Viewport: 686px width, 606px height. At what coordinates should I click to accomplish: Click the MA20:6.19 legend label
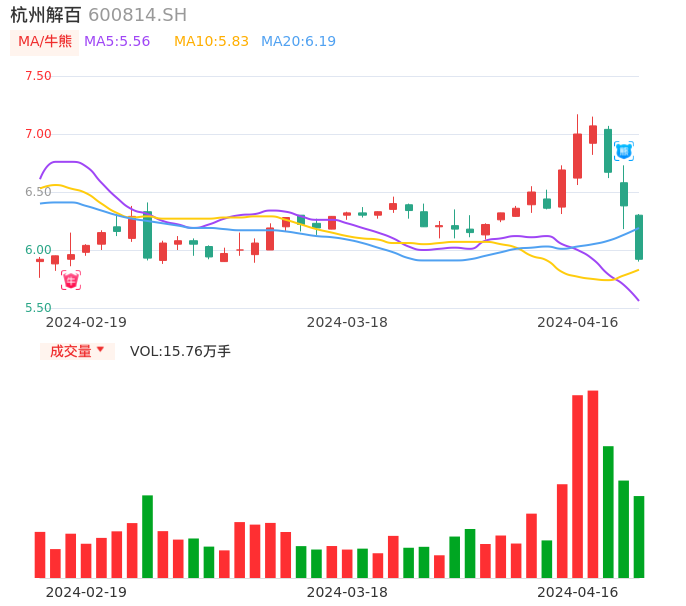298,42
